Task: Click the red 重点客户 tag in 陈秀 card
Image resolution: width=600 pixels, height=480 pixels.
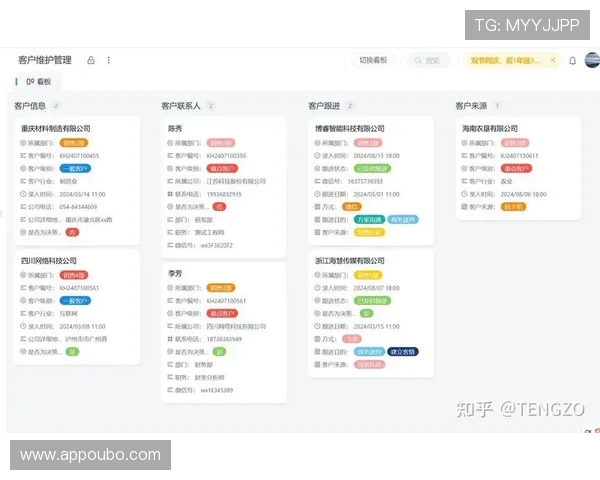Action: [222, 168]
